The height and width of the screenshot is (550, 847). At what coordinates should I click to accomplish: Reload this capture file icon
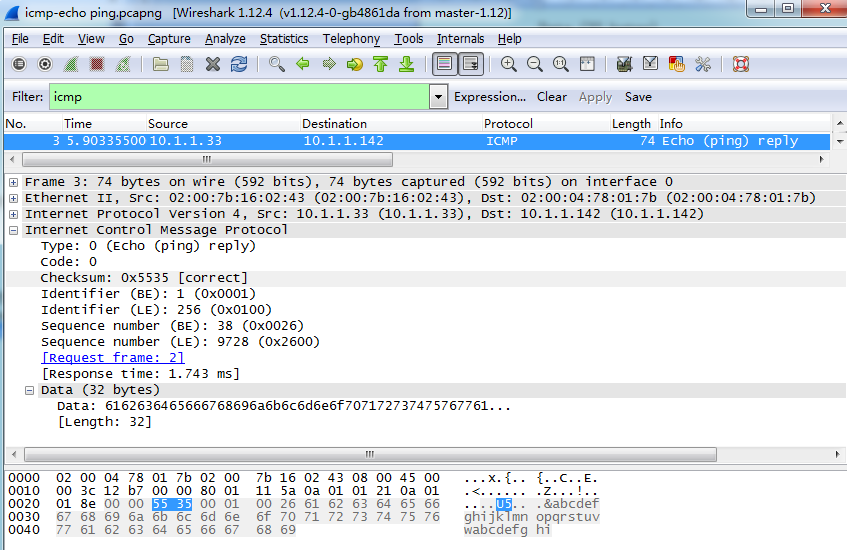pyautogui.click(x=239, y=64)
